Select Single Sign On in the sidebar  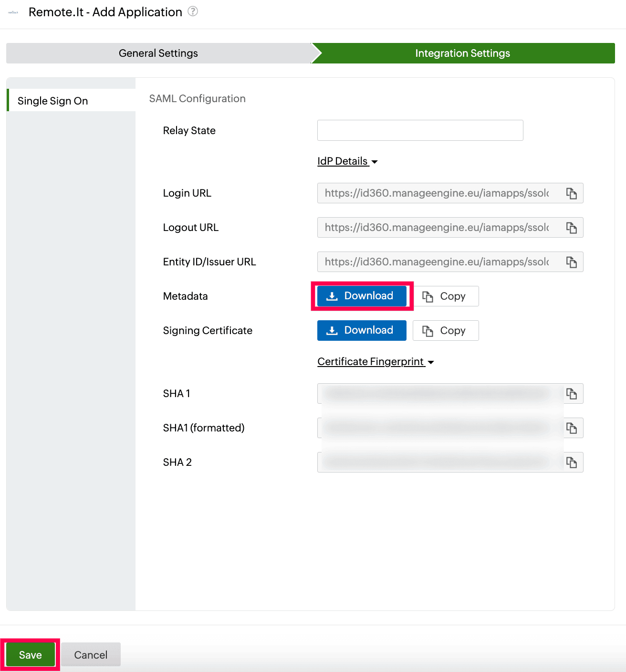coord(53,101)
